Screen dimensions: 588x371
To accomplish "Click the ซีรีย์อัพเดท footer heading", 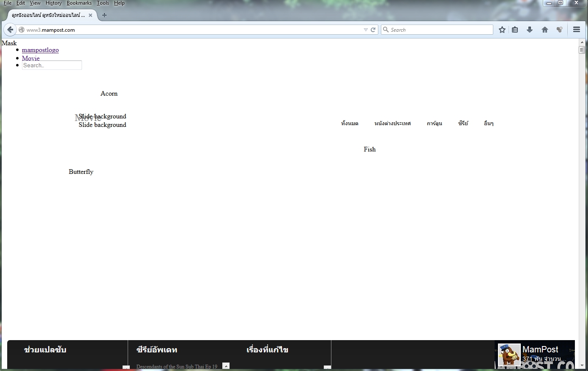I will (157, 350).
